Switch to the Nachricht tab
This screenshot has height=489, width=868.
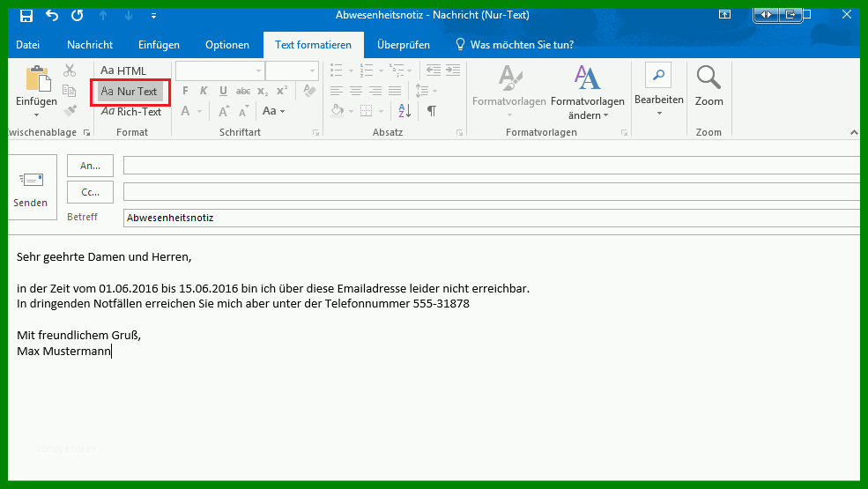(90, 45)
